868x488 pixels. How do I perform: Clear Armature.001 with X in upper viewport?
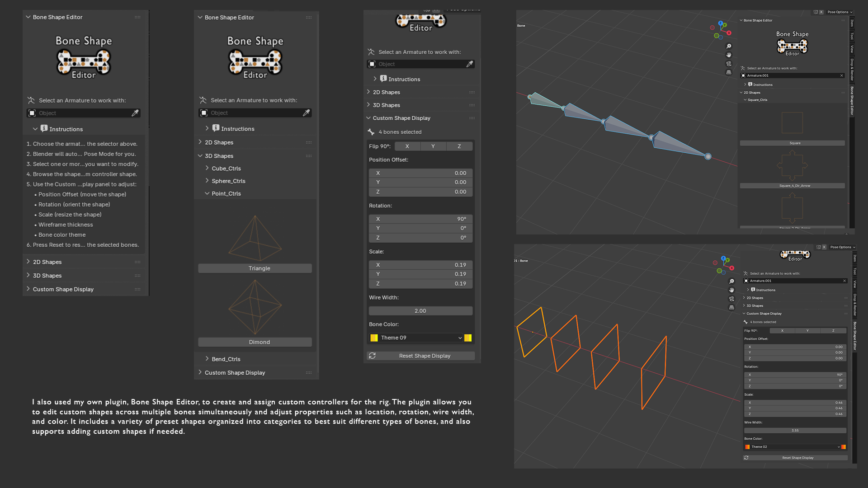click(x=841, y=75)
